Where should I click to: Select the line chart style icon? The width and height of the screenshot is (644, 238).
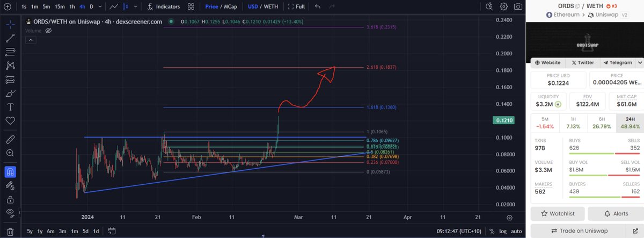pos(113,6)
